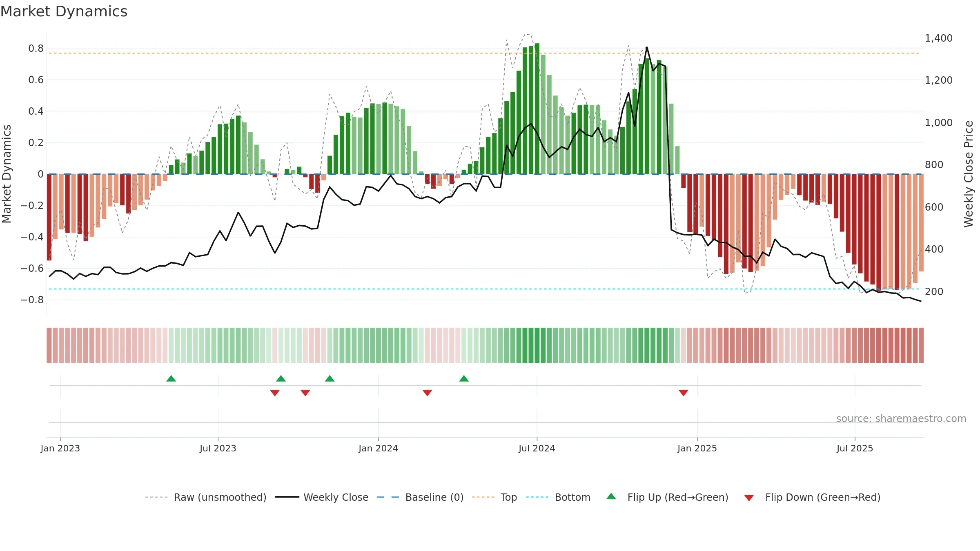Click the 1,400 price axis tick label
Image resolution: width=980 pixels, height=551 pixels.
click(x=939, y=38)
